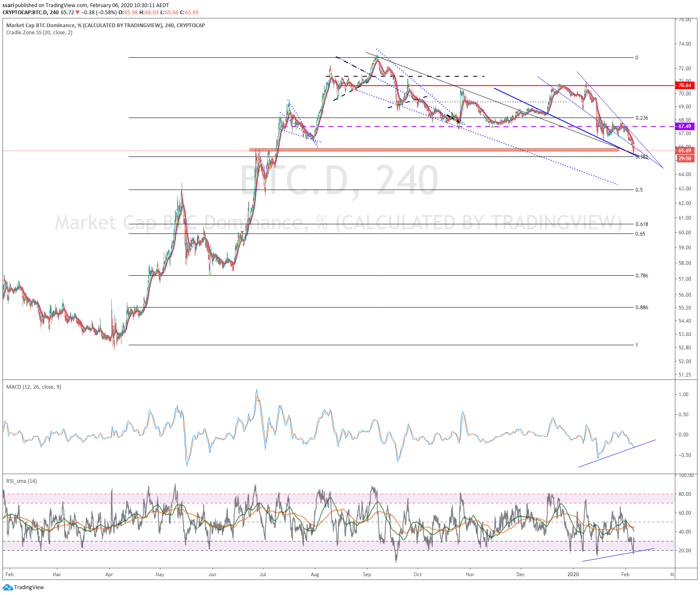Click the 74.00 price axis value
Screen dimensions: 700x595
(685, 44)
